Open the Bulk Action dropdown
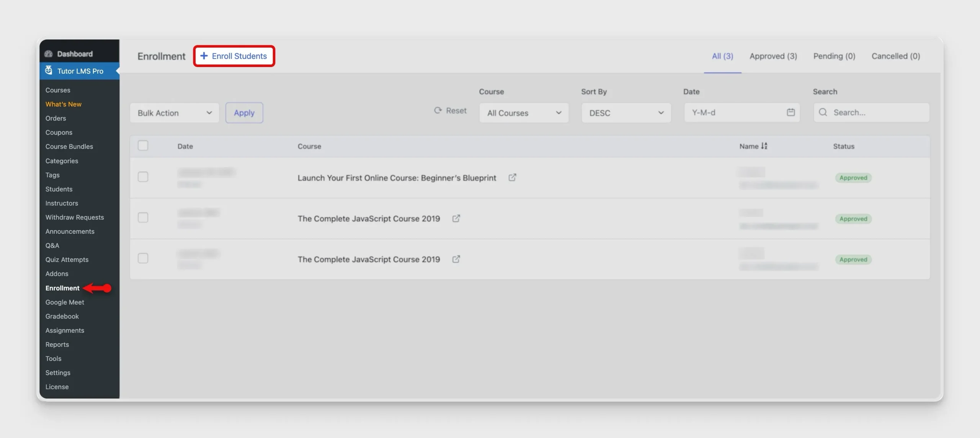 click(x=175, y=113)
